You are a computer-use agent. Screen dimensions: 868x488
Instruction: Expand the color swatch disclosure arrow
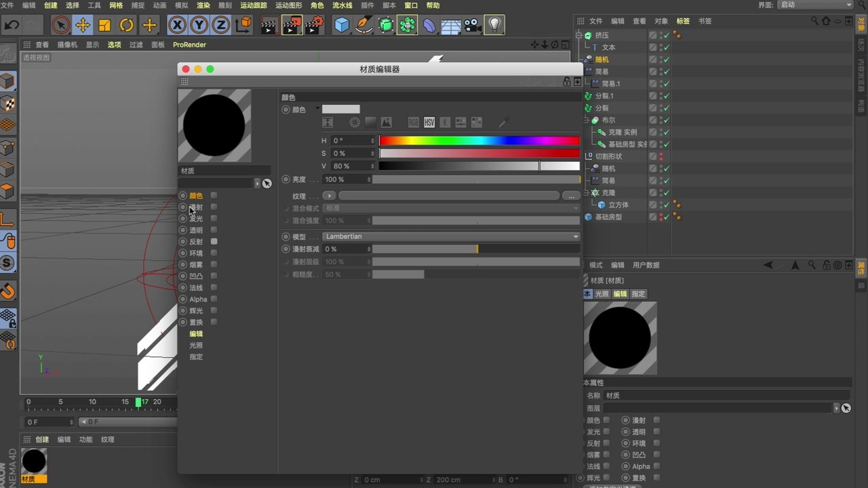click(x=317, y=109)
